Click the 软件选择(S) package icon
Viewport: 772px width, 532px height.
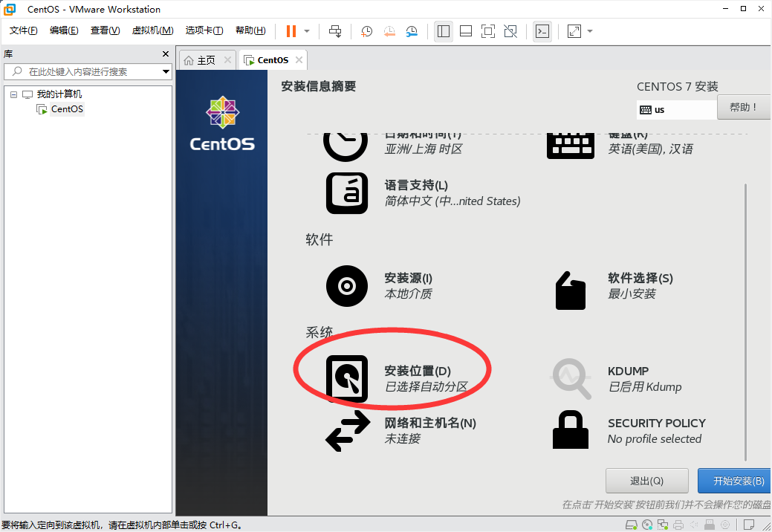pyautogui.click(x=570, y=291)
